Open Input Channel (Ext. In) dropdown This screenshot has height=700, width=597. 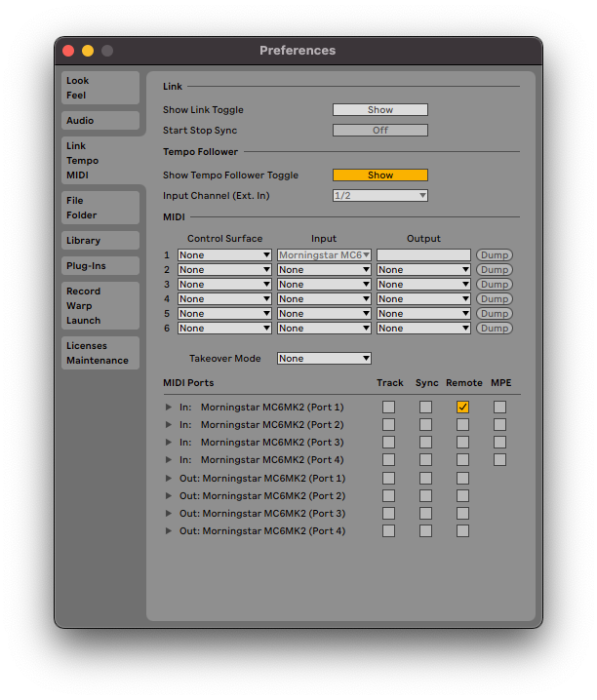379,196
